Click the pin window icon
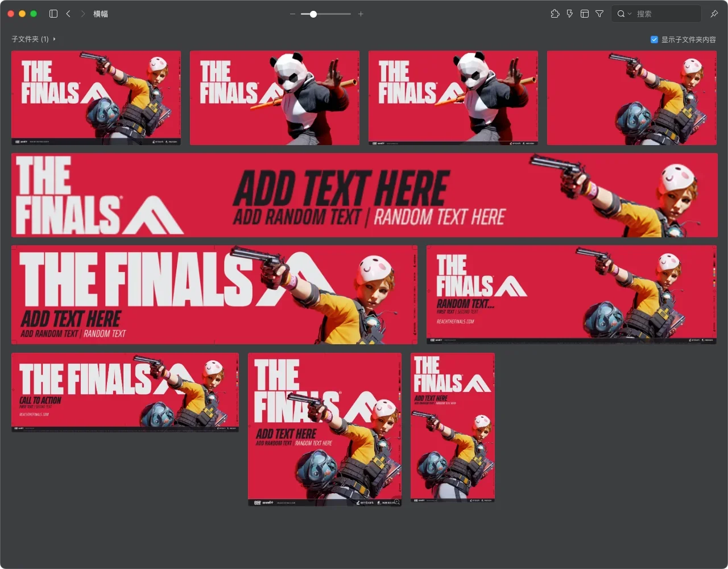This screenshot has height=569, width=728. pyautogui.click(x=714, y=14)
